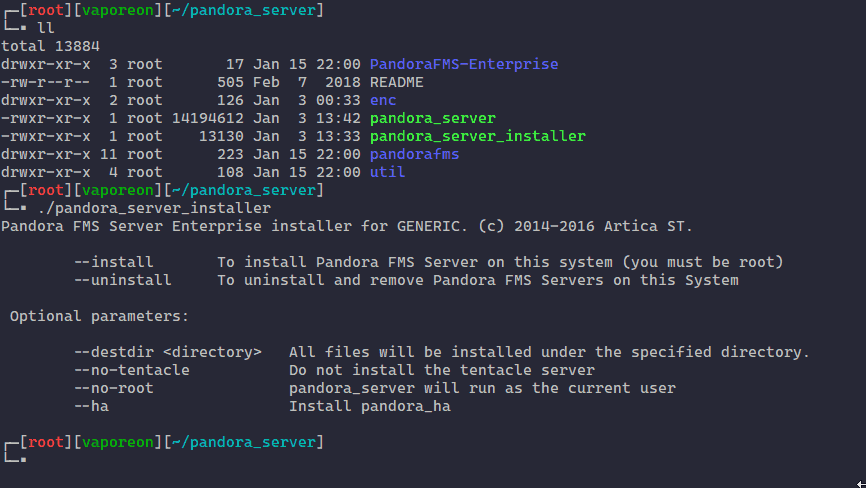Select the --no-root option
This screenshot has width=866, height=488.
[114, 388]
